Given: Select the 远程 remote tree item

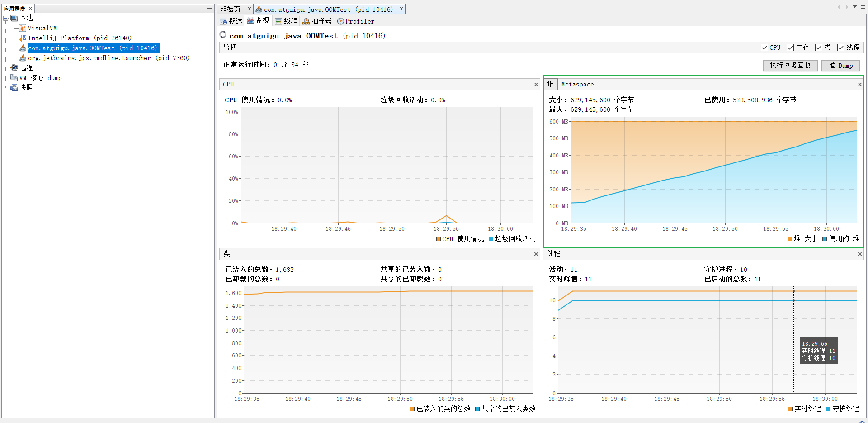Looking at the screenshot, I should (x=26, y=68).
